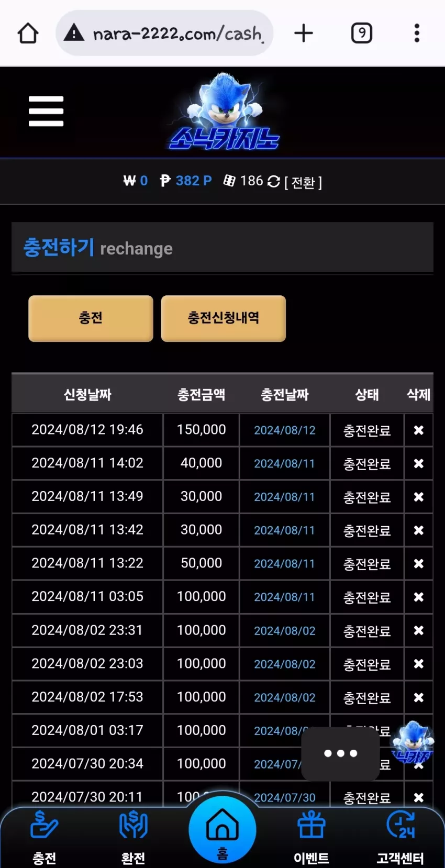The image size is (445, 868).
Task: Open the hamburger menu icon
Action: (x=46, y=111)
